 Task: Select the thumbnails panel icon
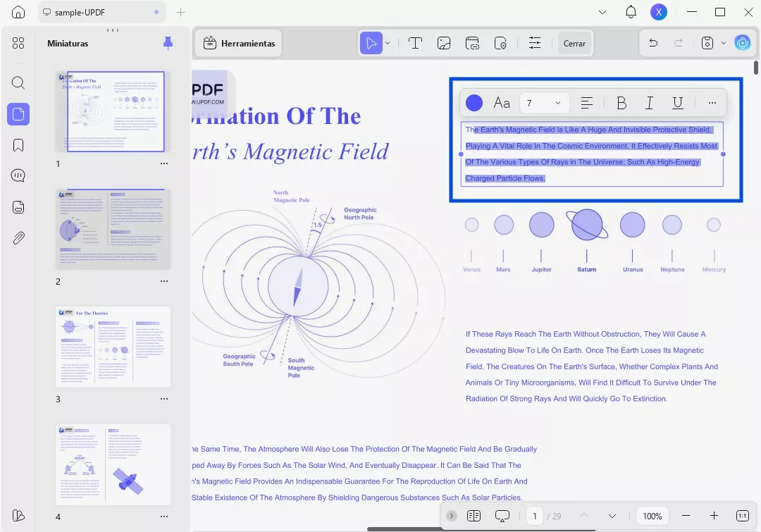tap(18, 114)
